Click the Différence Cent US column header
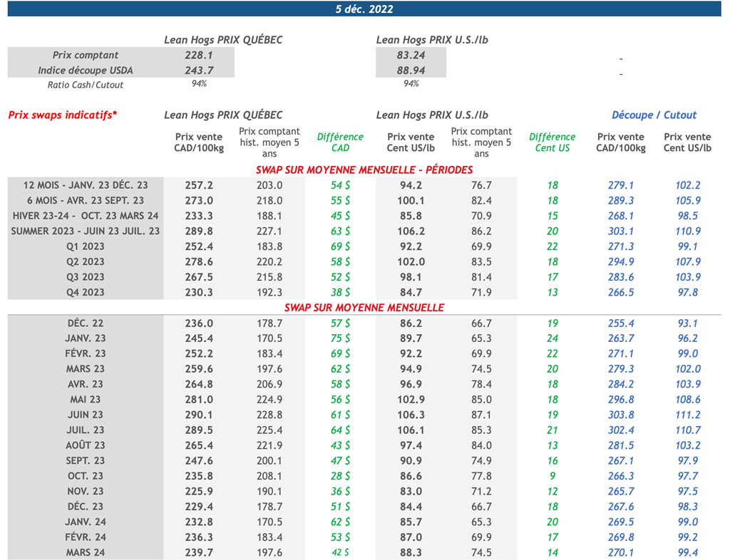Viewport: 730px width, 560px height. point(552,142)
